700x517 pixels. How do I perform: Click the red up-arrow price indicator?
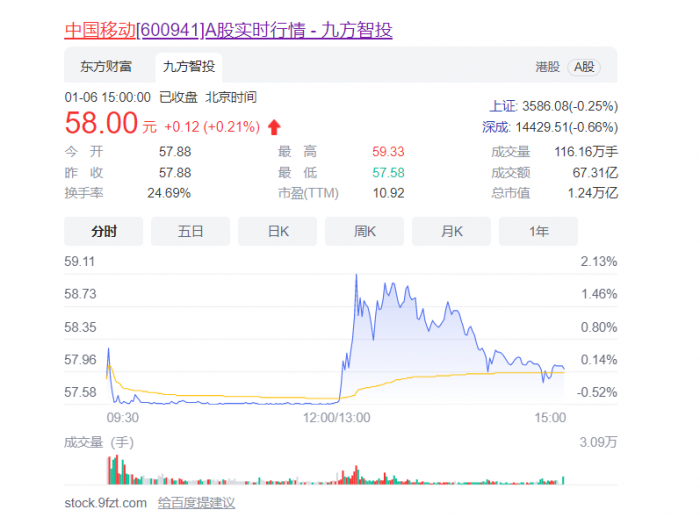click(274, 127)
